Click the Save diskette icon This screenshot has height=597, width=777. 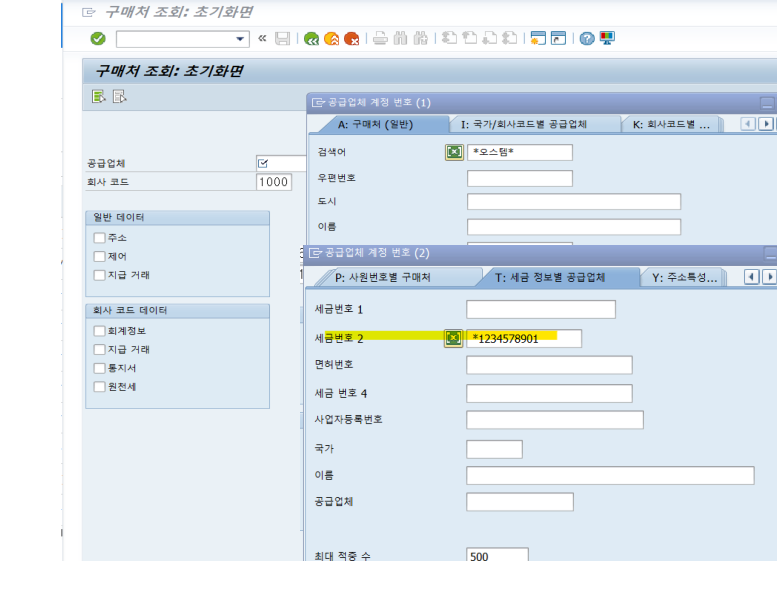pyautogui.click(x=282, y=39)
